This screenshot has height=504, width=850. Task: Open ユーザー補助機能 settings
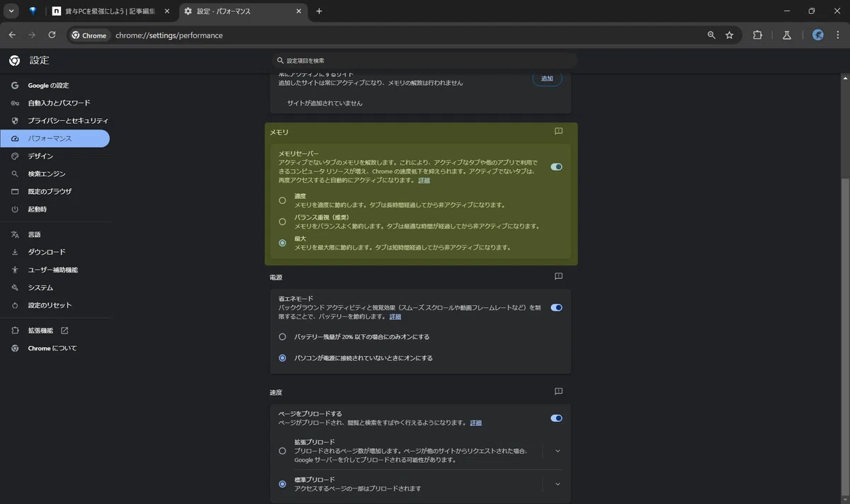pos(55,270)
